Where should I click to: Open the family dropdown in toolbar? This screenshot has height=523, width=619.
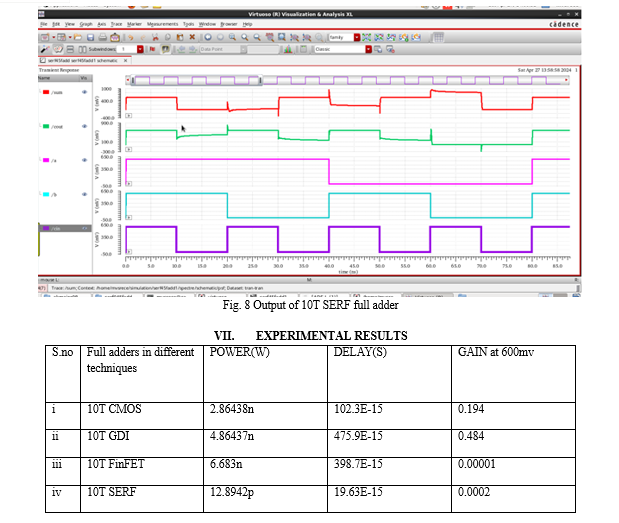tap(357, 37)
